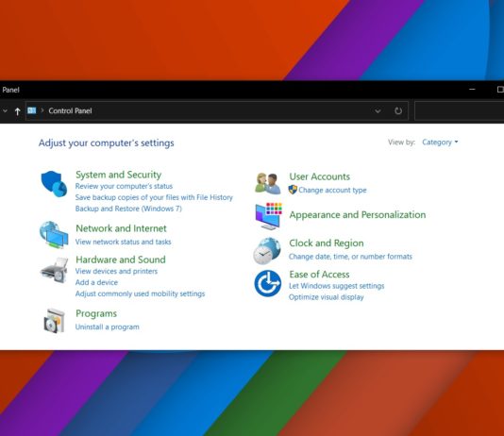Click the Panel window title text

click(10, 90)
